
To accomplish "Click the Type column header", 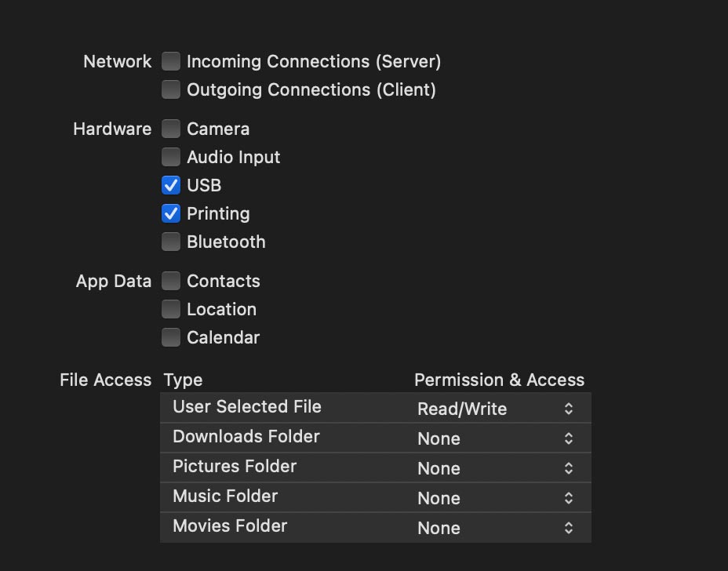I will tap(184, 380).
